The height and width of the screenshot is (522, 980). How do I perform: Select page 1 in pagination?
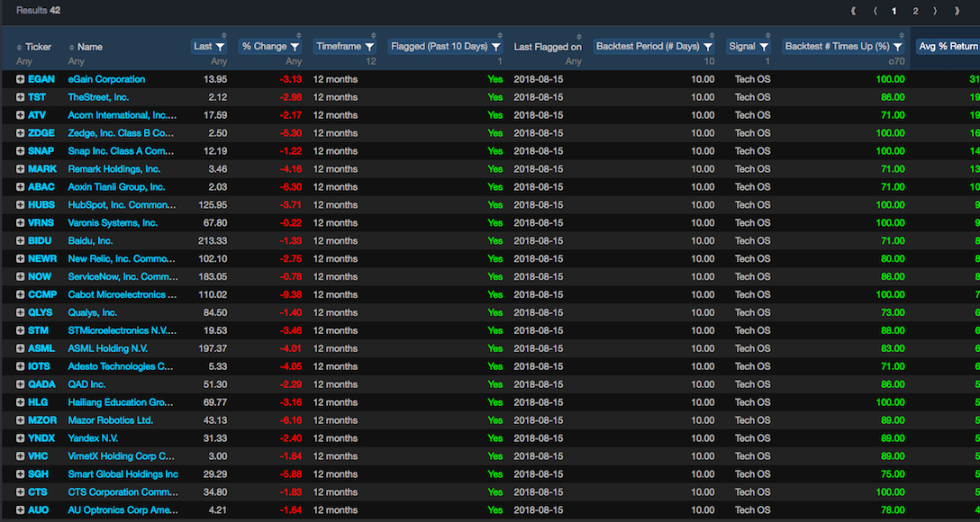894,11
